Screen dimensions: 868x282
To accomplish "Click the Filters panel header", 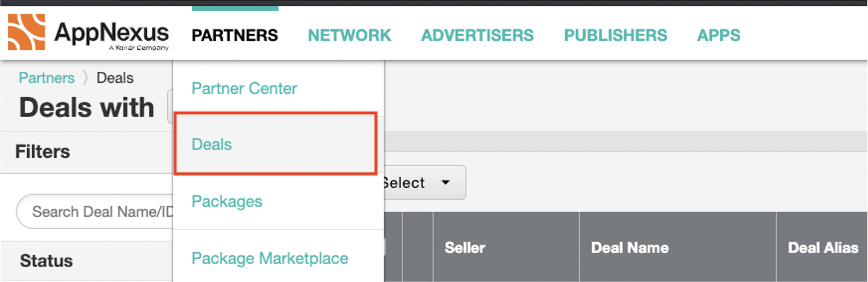I will 43,152.
